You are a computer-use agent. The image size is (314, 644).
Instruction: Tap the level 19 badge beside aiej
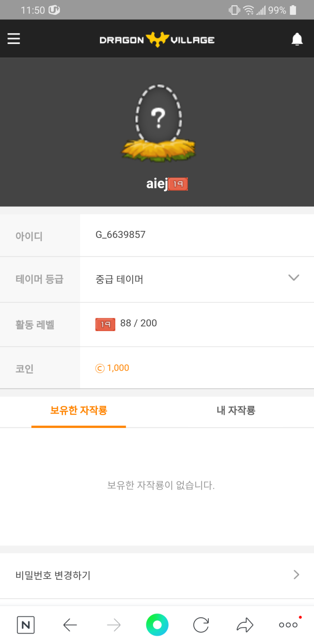(178, 184)
